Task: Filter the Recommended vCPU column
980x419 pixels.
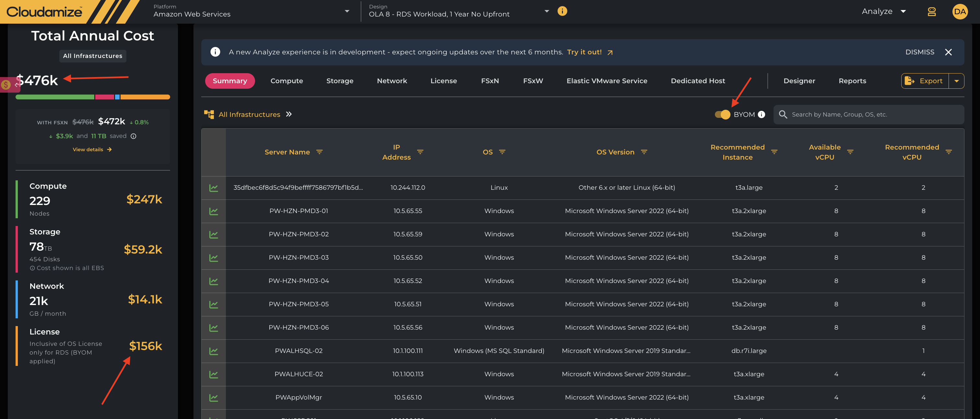Action: pos(949,152)
